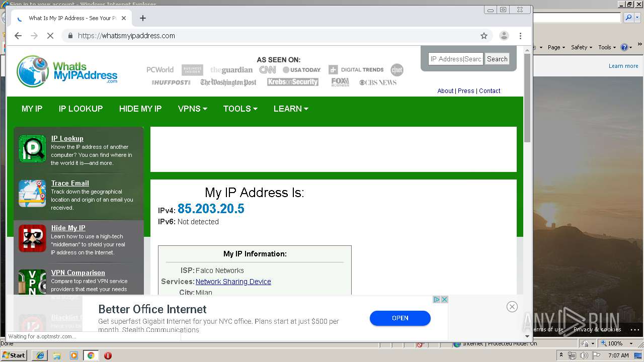Click the IP Lookup sidebar heading link

tap(67, 139)
